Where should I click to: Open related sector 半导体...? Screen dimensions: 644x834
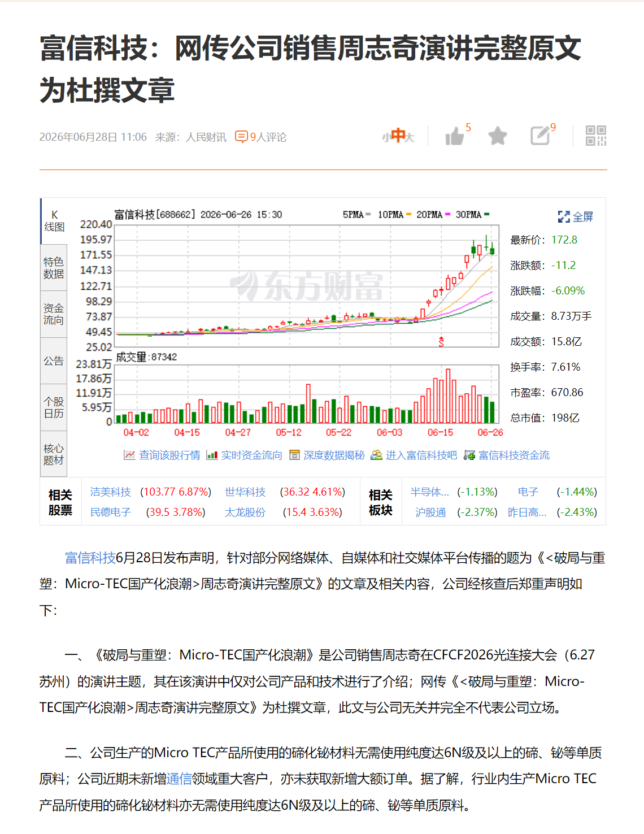coord(430,492)
